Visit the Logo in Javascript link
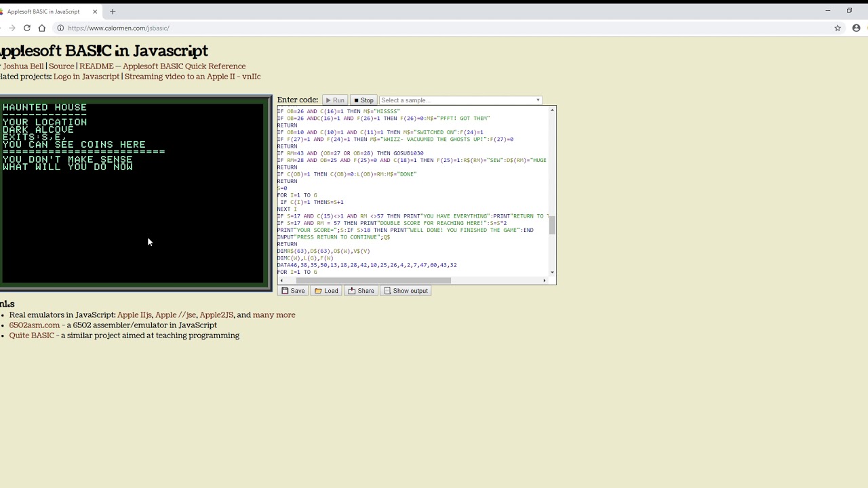The image size is (868, 488). coord(86,77)
